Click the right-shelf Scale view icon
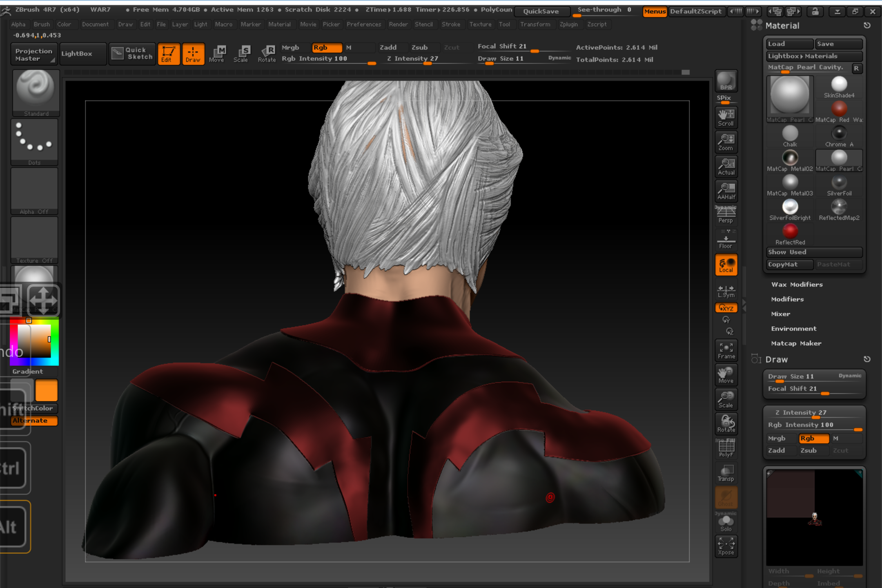882x588 pixels. [x=726, y=399]
